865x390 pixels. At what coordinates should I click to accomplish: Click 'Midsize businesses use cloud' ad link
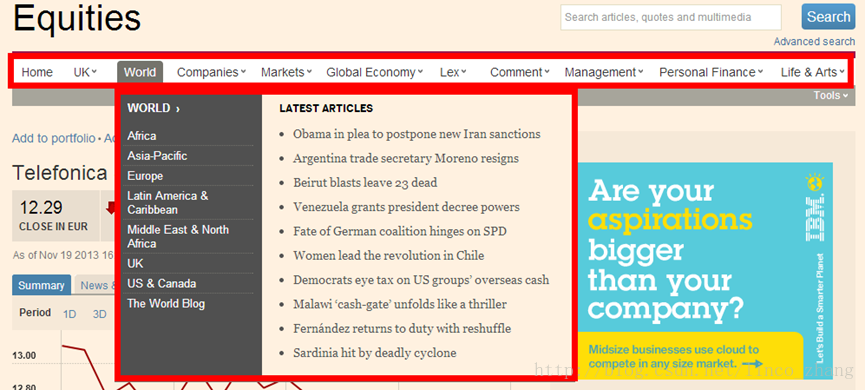coord(674,356)
